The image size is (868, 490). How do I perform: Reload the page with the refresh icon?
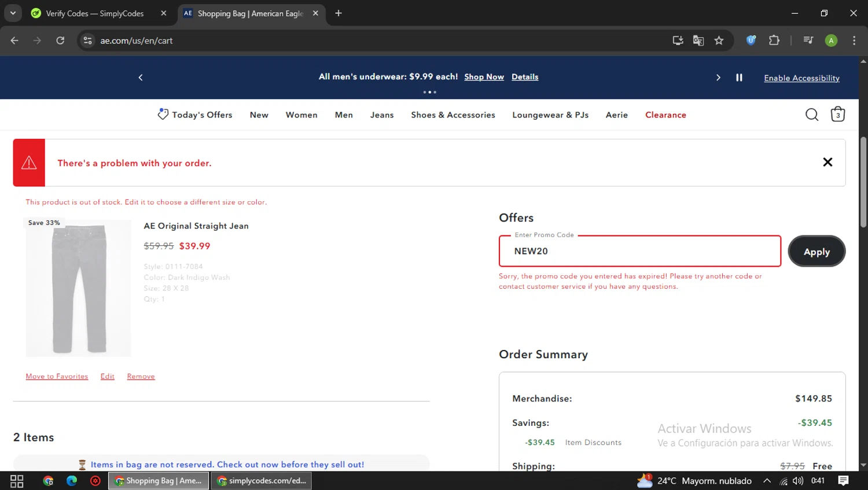pyautogui.click(x=60, y=40)
